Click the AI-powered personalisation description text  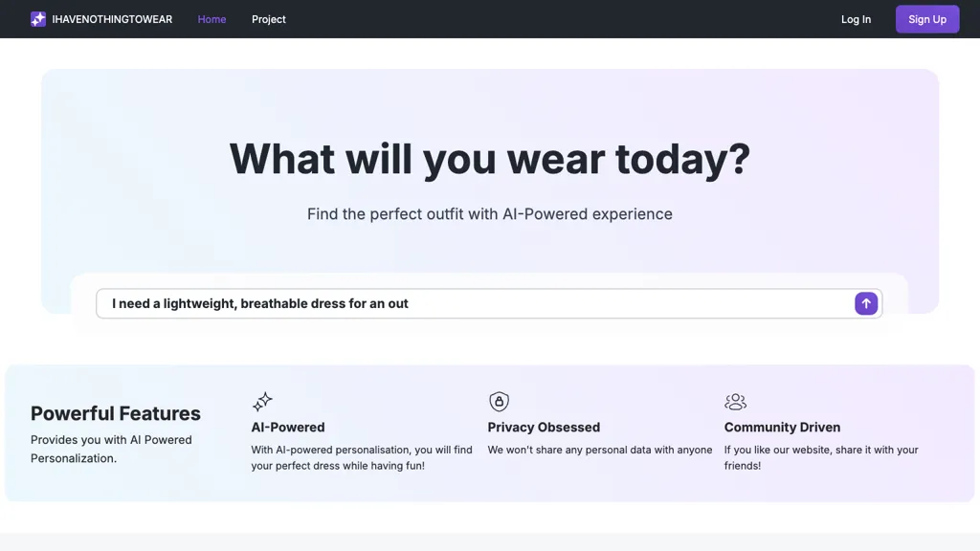click(x=361, y=457)
